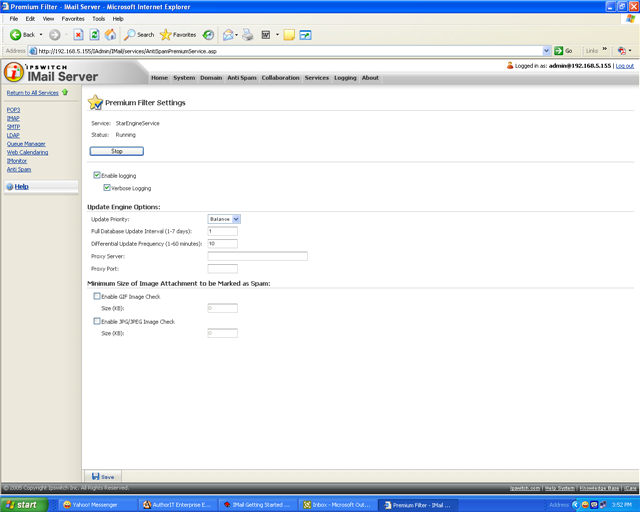The height and width of the screenshot is (512, 640).
Task: Click the IMail Server logo
Action: pyautogui.click(x=51, y=73)
